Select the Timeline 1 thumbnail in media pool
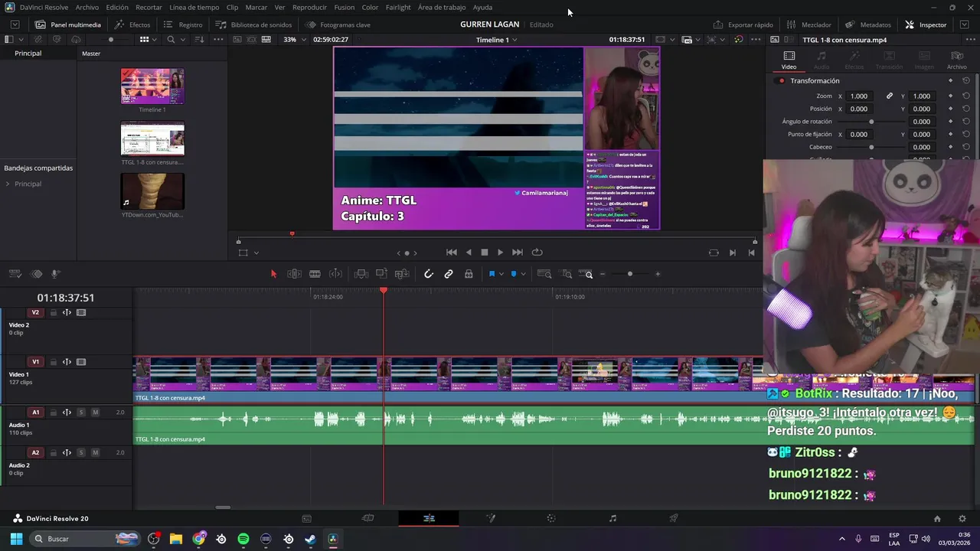The width and height of the screenshot is (980, 551). (x=152, y=86)
